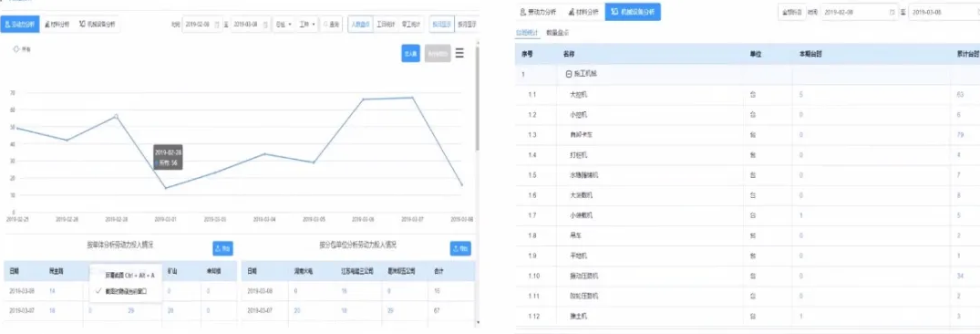Click the highlighted data point valued 56
Viewport: 980px width, 334px height.
point(116,116)
